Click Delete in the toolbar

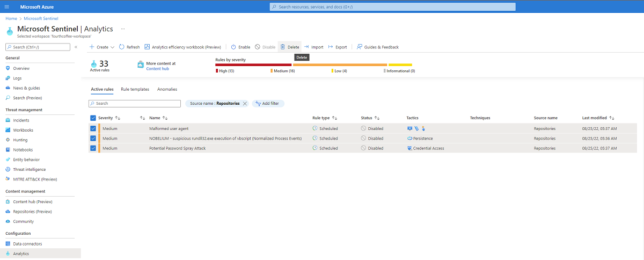click(290, 47)
